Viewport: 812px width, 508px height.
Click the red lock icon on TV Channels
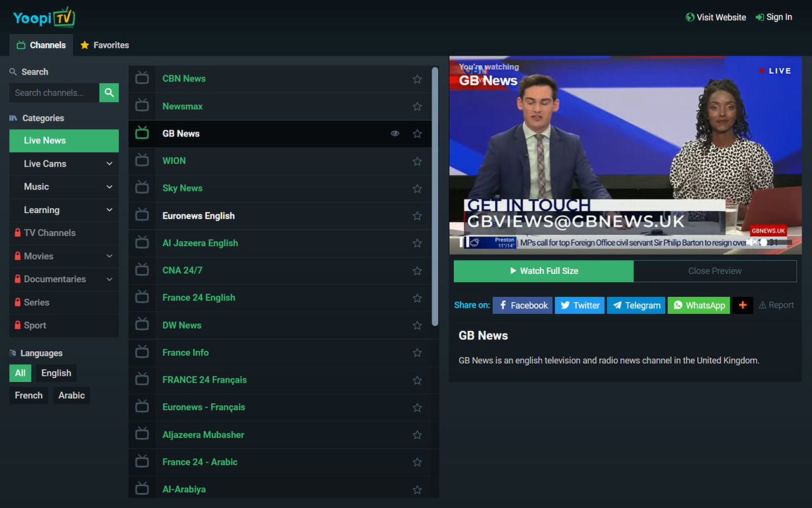pyautogui.click(x=18, y=233)
